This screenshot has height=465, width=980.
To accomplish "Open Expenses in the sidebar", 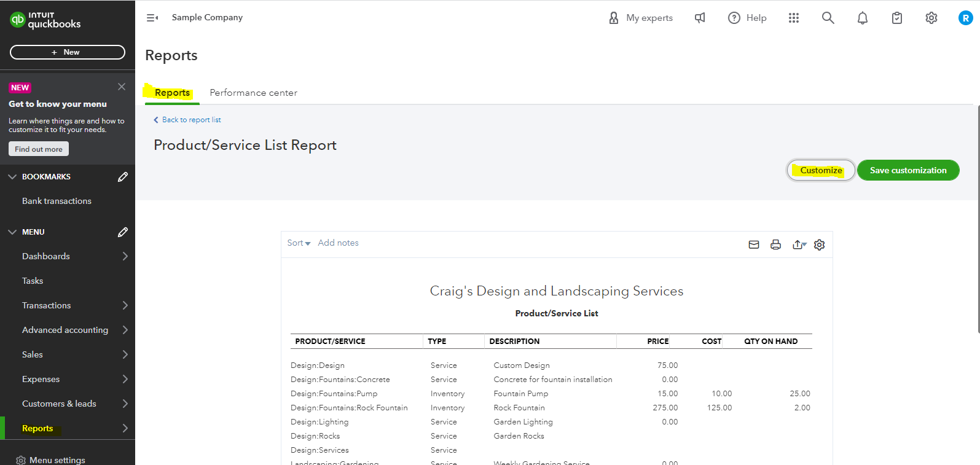I will pyautogui.click(x=41, y=379).
